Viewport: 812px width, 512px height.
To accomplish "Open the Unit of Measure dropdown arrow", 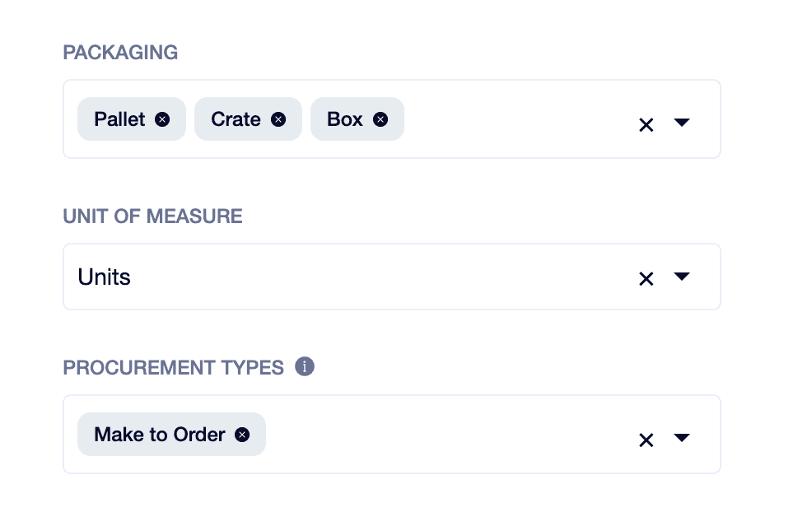I will tap(681, 277).
